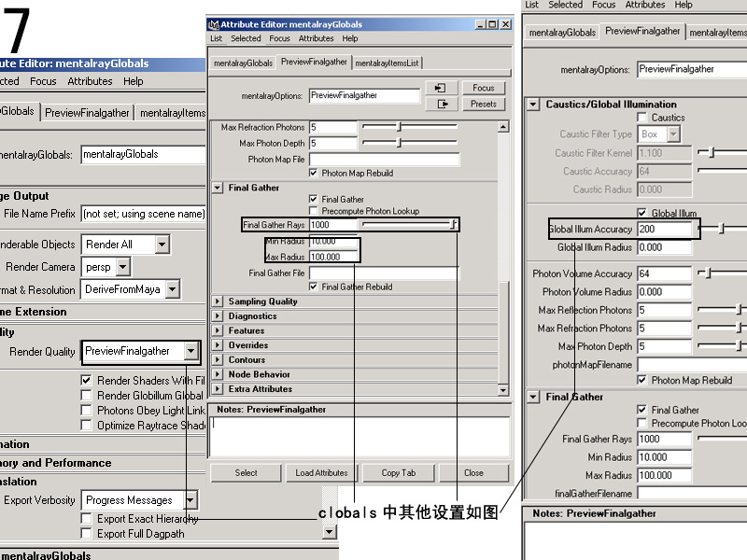This screenshot has height=560, width=747.
Task: Click the Global Illum Radius field
Action: pyautogui.click(x=664, y=247)
